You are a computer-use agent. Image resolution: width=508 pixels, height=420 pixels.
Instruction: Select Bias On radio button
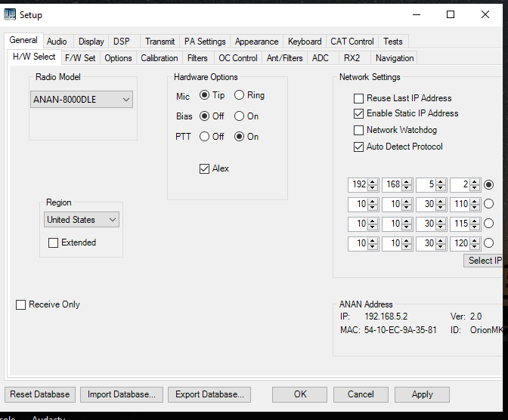(x=239, y=116)
